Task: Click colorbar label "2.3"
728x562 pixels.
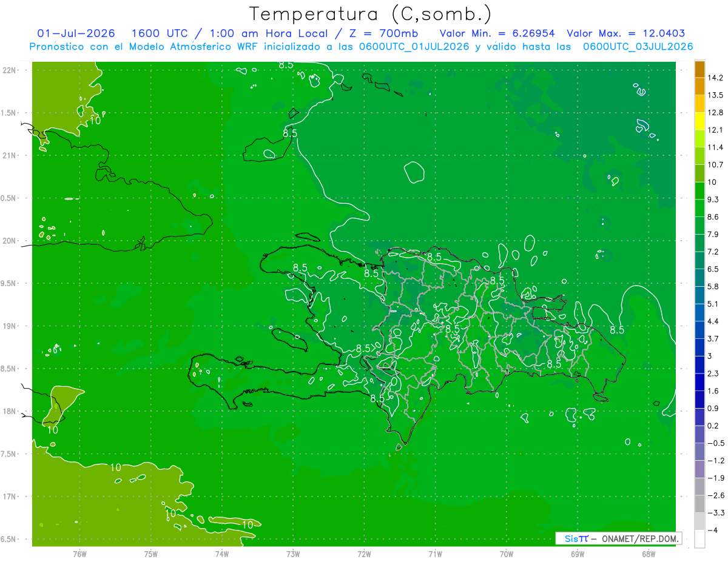Action: point(713,373)
